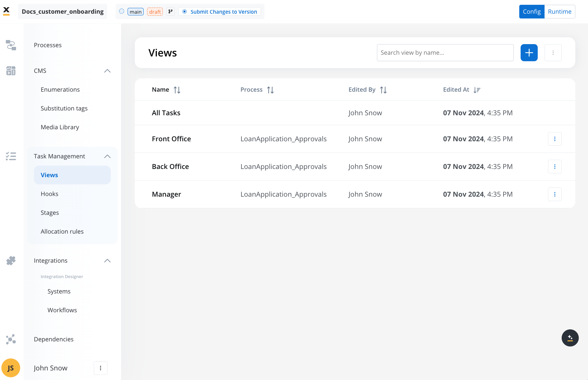
Task: Open the Front Office view
Action: coord(171,139)
